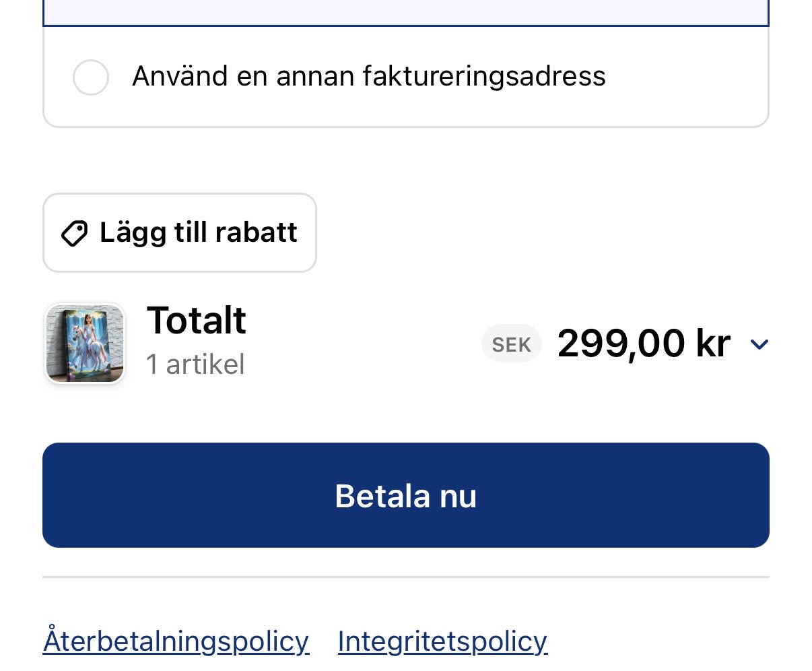Click the 'Använd en annan faktureringsadress' label

(368, 76)
